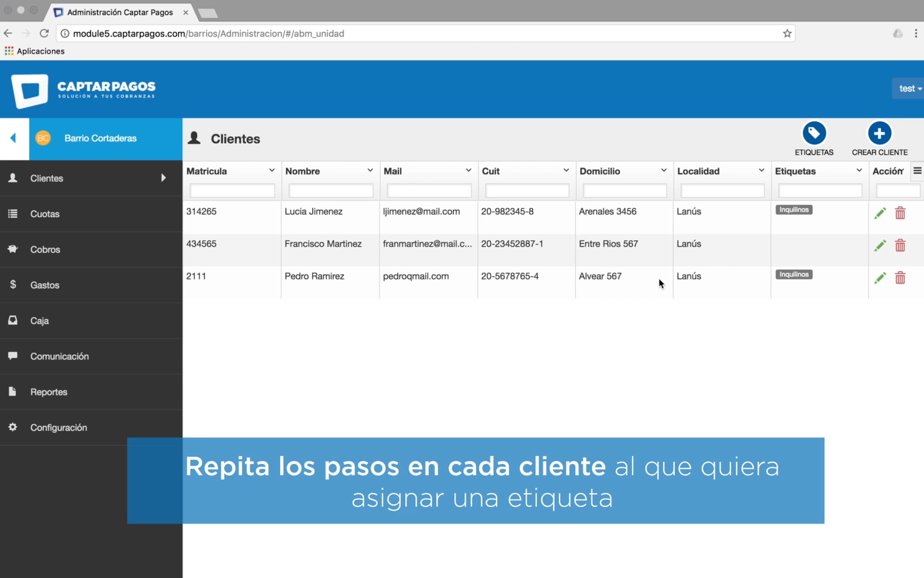Expand the test user dropdown
The image size is (924, 578).
point(909,89)
